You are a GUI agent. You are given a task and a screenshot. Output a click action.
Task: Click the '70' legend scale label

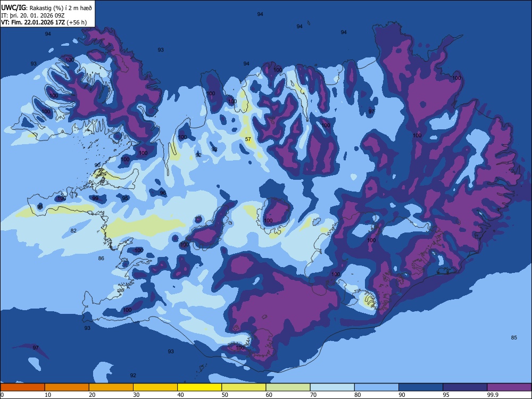(x=313, y=395)
